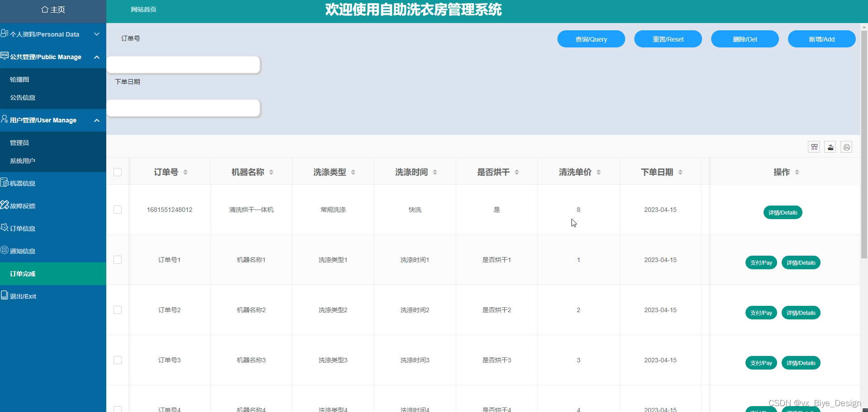Viewport: 868px width, 412px height.
Task: Open 机器信息 menu entry
Action: pos(53,183)
